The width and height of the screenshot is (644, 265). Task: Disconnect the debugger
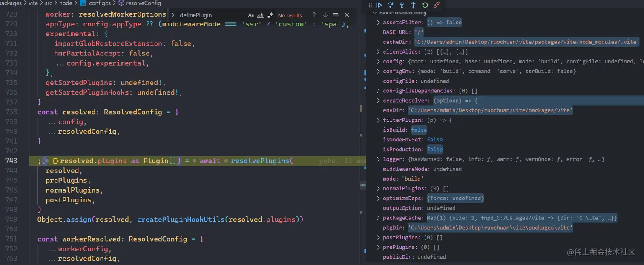(436, 5)
